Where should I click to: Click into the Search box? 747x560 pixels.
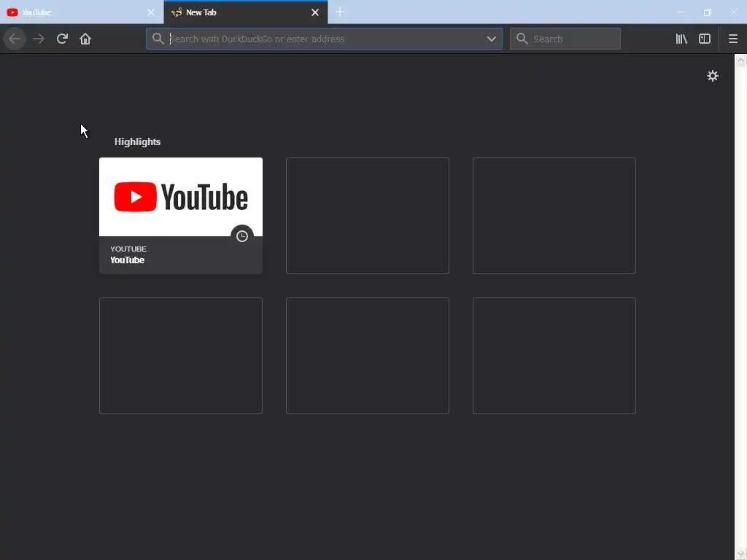click(565, 39)
